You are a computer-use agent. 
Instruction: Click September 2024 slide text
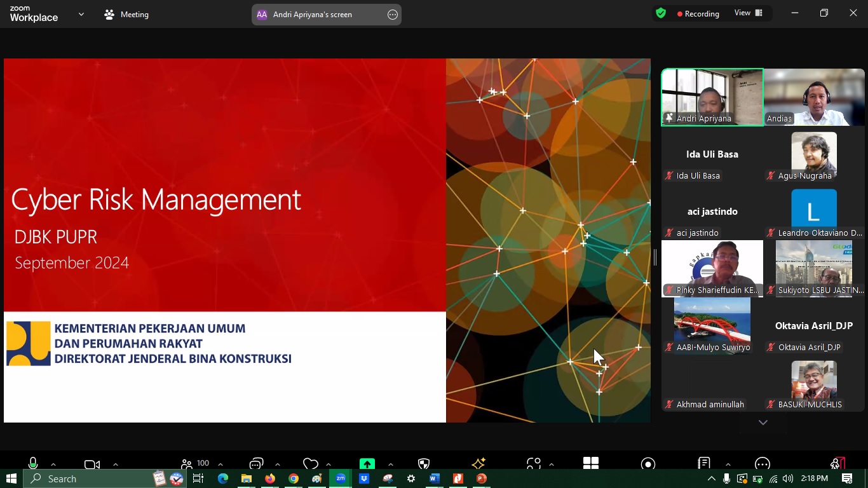(72, 263)
